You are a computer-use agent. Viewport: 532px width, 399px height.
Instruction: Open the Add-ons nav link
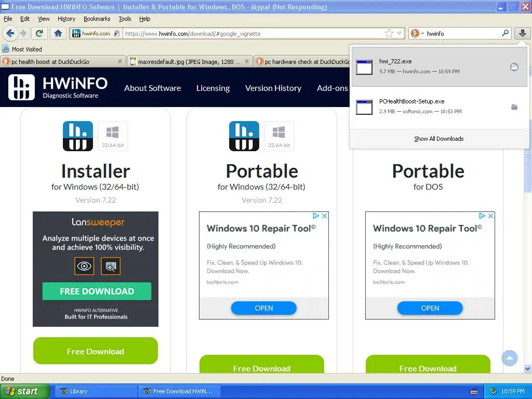[332, 88]
